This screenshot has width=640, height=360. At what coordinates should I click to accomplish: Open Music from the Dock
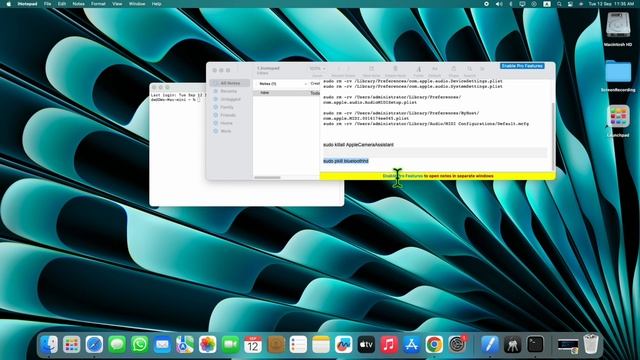coord(389,344)
